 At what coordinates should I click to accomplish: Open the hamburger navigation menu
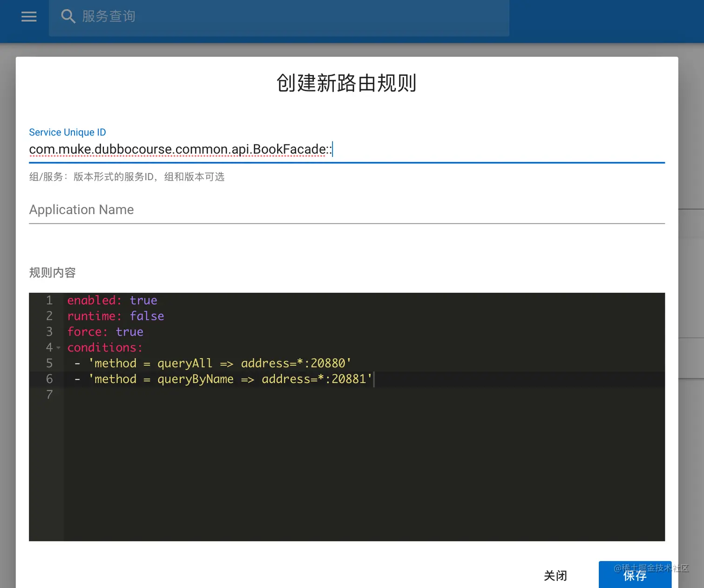click(x=29, y=17)
